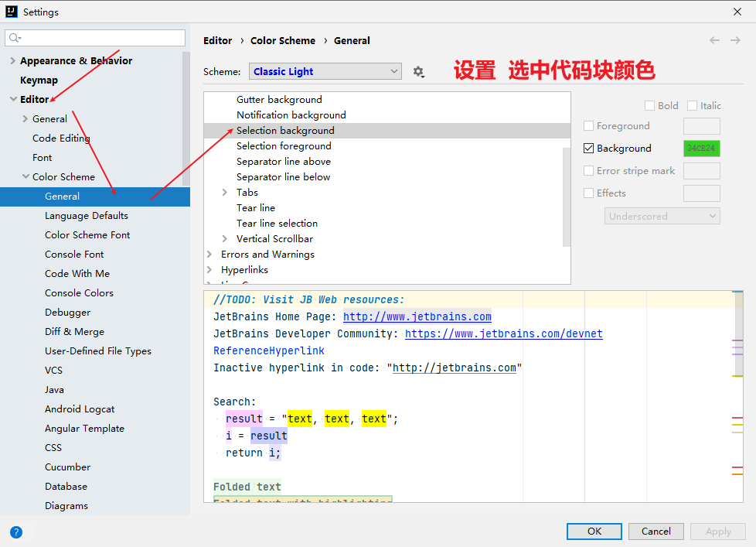756x547 pixels.
Task: Click the back navigation arrow
Action: [x=714, y=40]
